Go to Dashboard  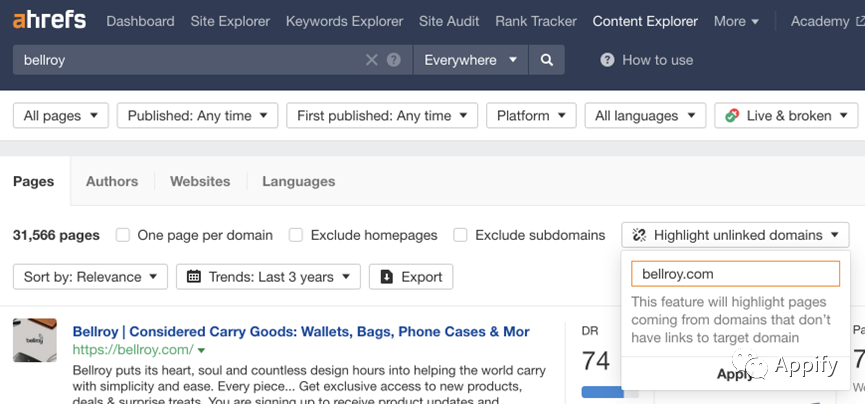(x=140, y=22)
